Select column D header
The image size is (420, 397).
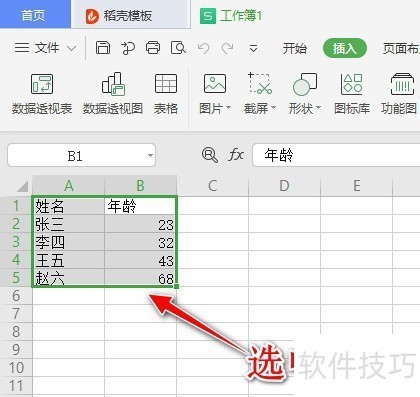click(285, 186)
